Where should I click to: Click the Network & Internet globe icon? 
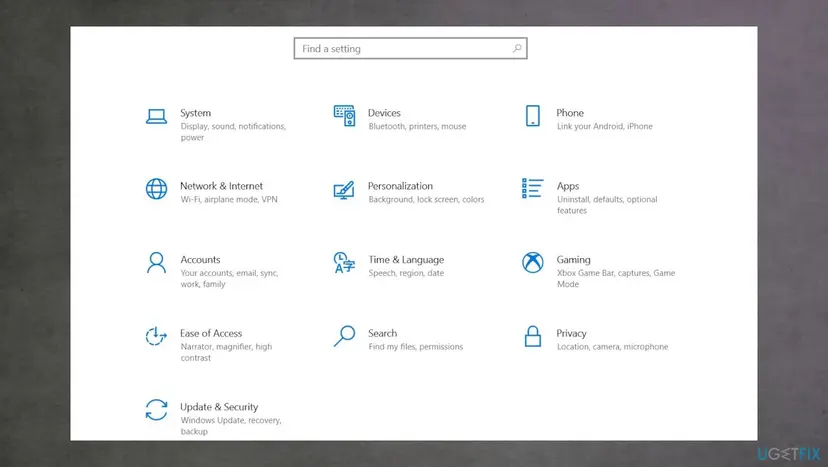click(x=156, y=189)
